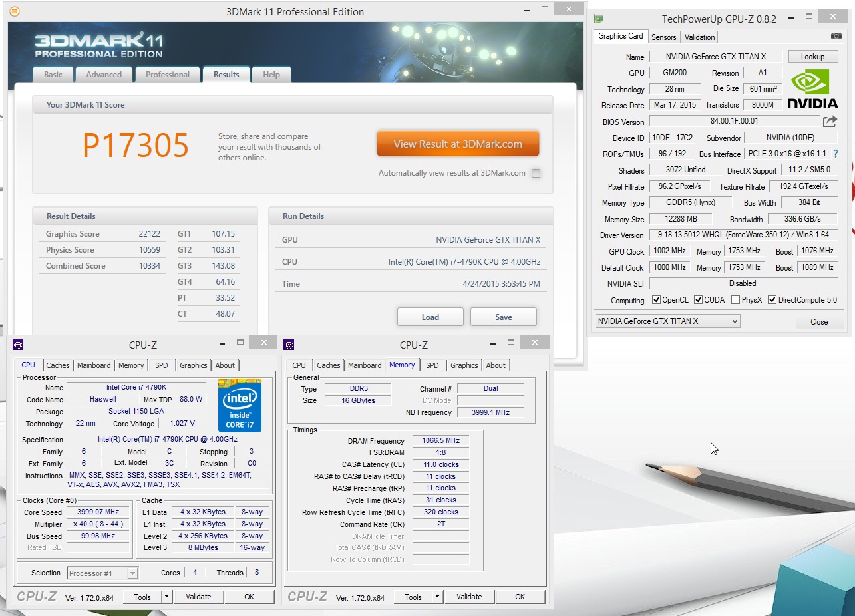Click the right CPU-Z window title icon
This screenshot has width=855, height=616.
pyautogui.click(x=289, y=344)
